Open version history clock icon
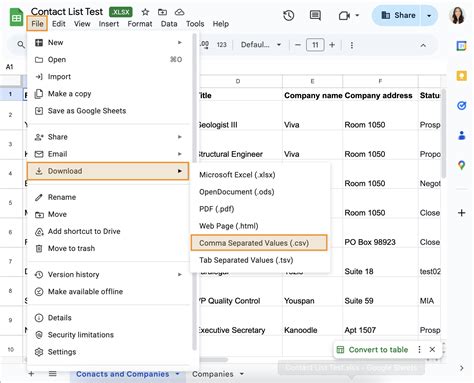The height and width of the screenshot is (383, 474). click(289, 15)
